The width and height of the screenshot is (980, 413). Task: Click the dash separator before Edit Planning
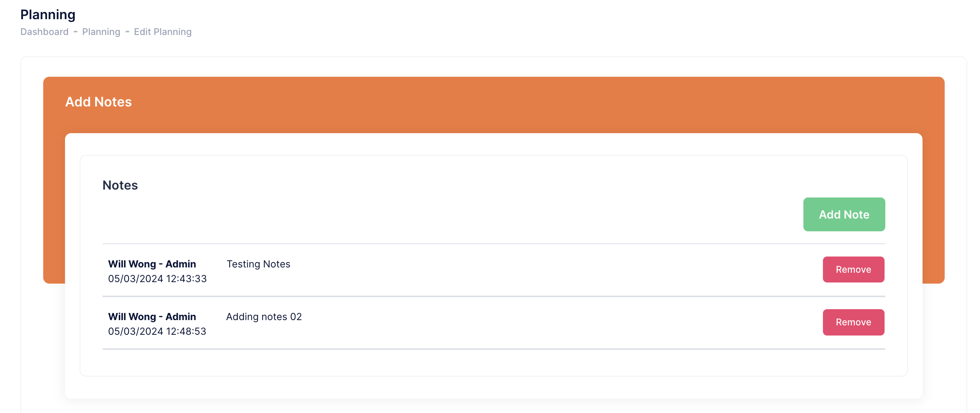[127, 32]
